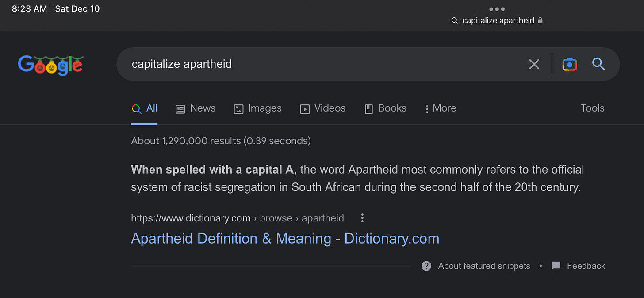Tap the three dots above the address bar
The height and width of the screenshot is (298, 644).
[x=497, y=9]
